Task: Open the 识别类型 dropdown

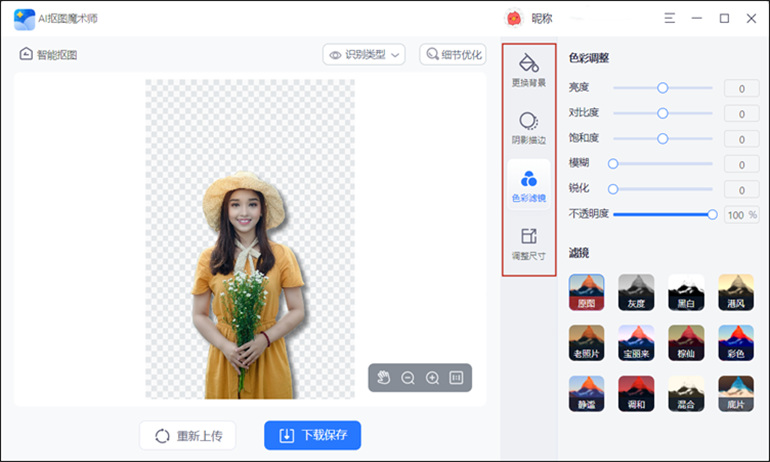Action: [x=364, y=54]
